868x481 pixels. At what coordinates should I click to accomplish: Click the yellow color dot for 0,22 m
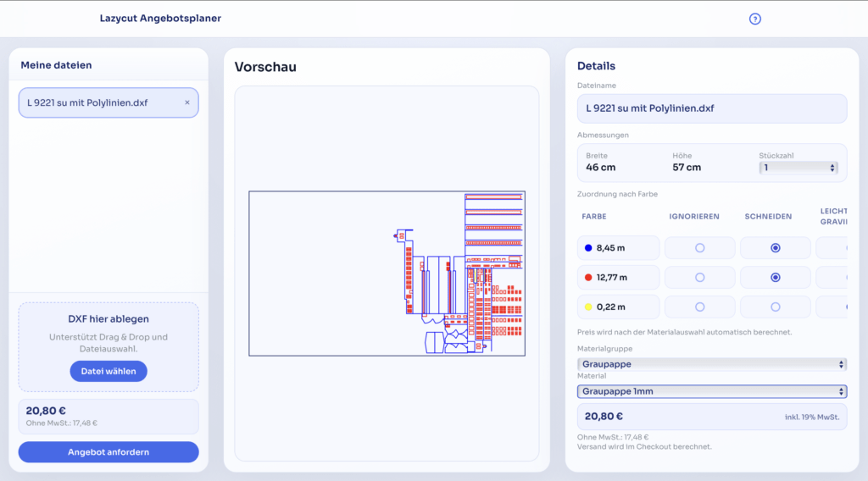pyautogui.click(x=588, y=307)
